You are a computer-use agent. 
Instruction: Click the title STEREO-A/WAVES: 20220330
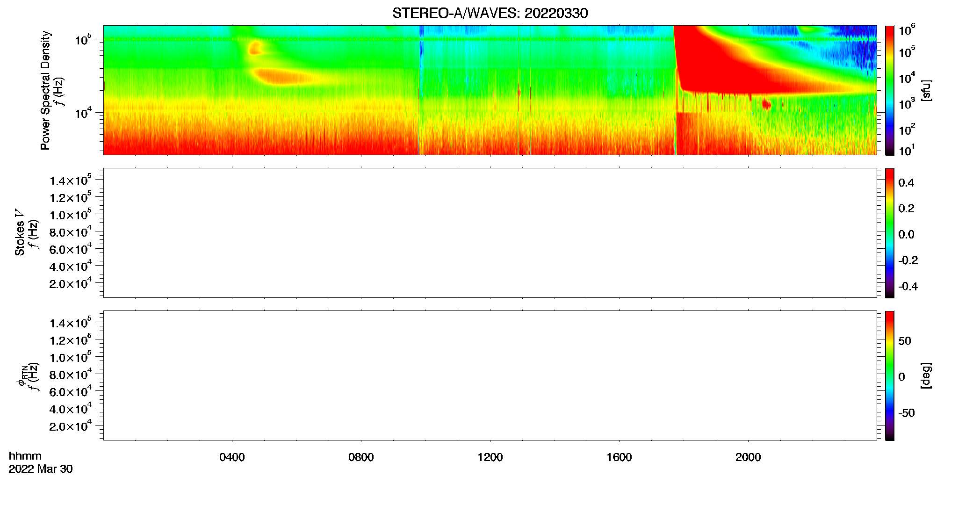[x=490, y=13]
